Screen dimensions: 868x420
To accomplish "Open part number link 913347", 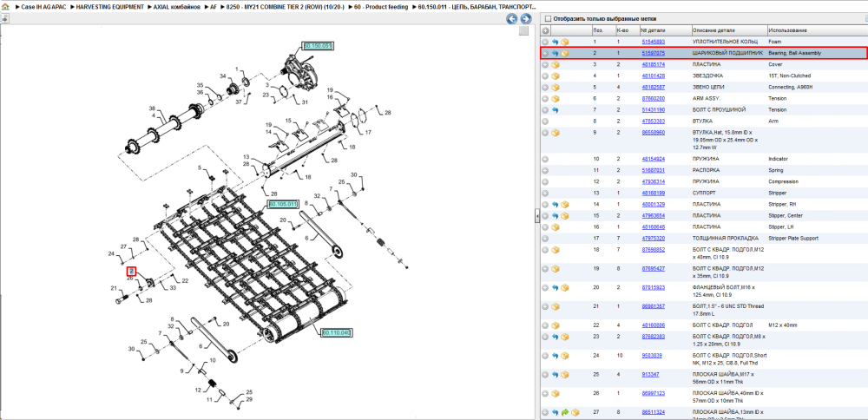I will 650,375.
